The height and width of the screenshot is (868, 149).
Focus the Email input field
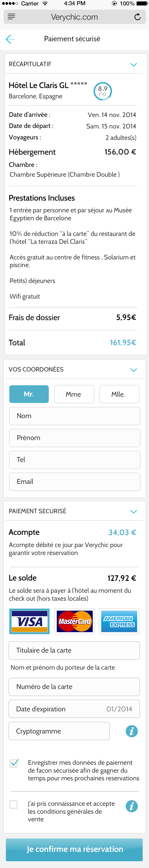(x=74, y=482)
